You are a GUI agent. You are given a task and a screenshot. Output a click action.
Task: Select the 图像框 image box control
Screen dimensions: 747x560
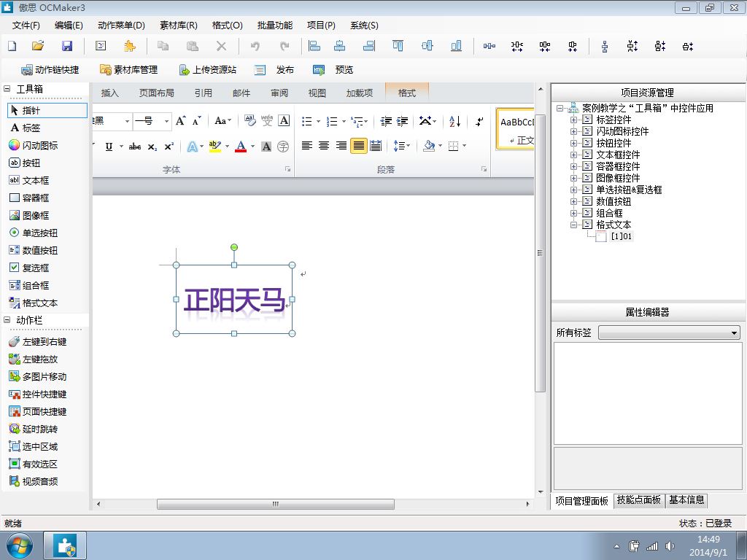(x=29, y=216)
